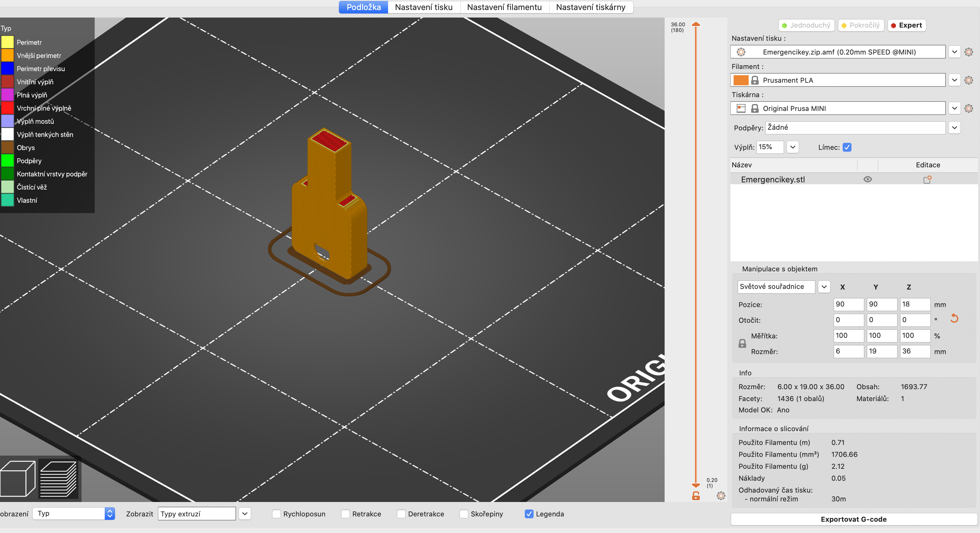Select the sliced layers preview icon
The height and width of the screenshot is (533, 980).
pyautogui.click(x=58, y=479)
